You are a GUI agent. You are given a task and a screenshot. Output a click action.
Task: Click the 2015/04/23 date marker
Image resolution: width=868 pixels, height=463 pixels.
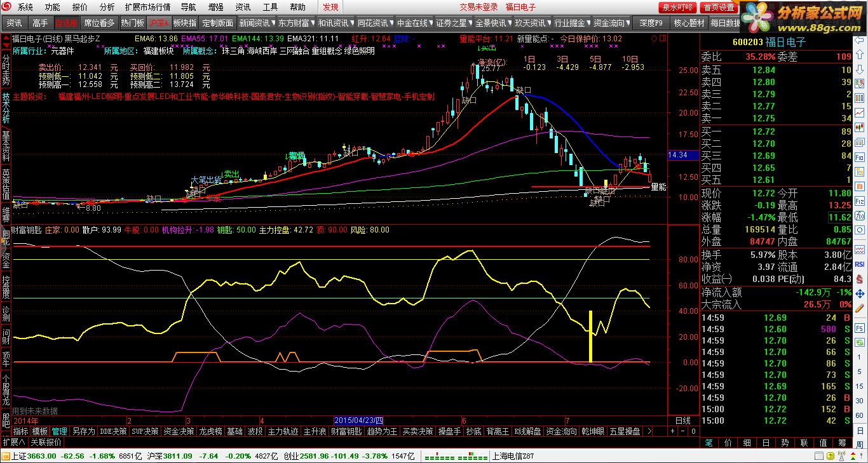tap(359, 420)
